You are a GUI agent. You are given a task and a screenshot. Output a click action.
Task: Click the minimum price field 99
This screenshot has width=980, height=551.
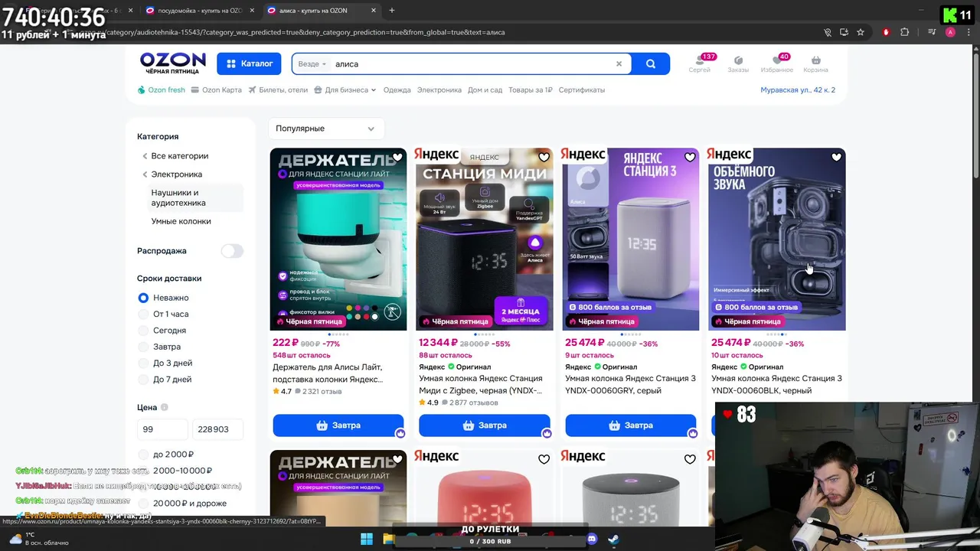(162, 429)
